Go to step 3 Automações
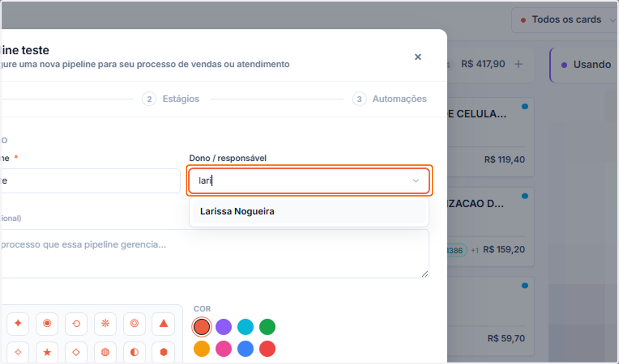619x364 pixels. click(390, 99)
